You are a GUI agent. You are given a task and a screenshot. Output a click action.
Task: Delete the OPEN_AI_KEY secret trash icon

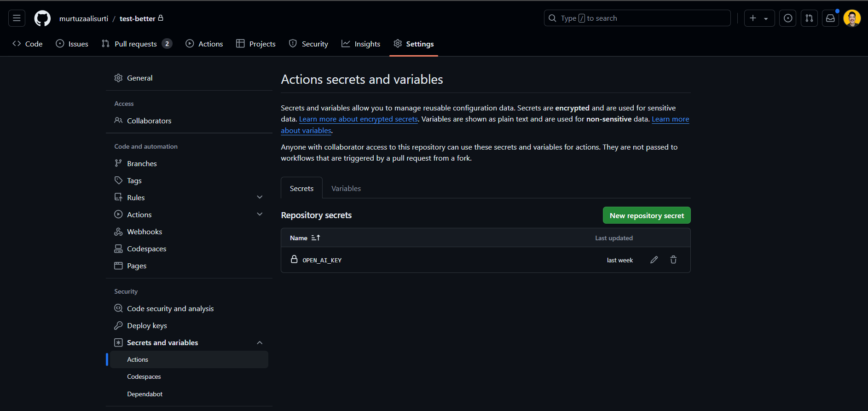pos(673,260)
